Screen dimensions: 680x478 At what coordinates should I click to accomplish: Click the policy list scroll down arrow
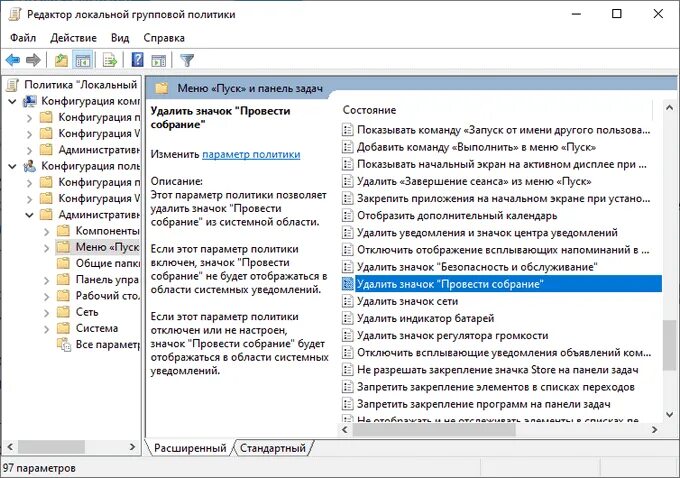[669, 415]
